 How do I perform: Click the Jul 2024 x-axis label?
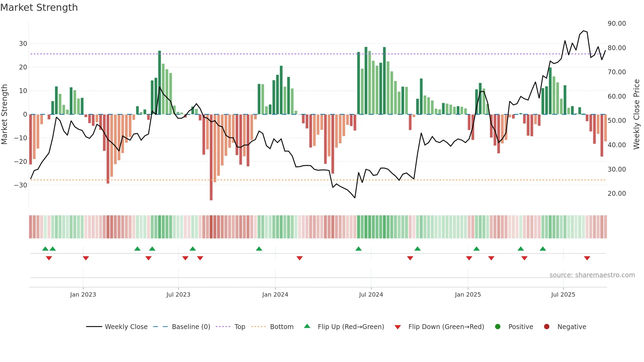[x=371, y=295]
